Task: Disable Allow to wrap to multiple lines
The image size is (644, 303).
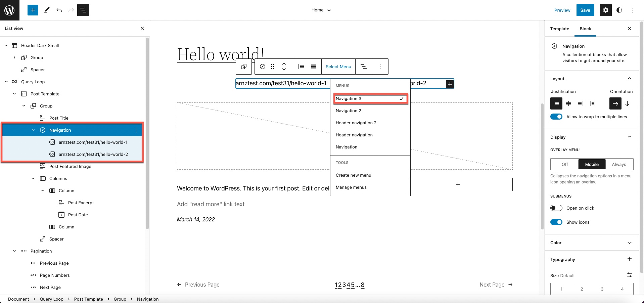Action: (556, 117)
